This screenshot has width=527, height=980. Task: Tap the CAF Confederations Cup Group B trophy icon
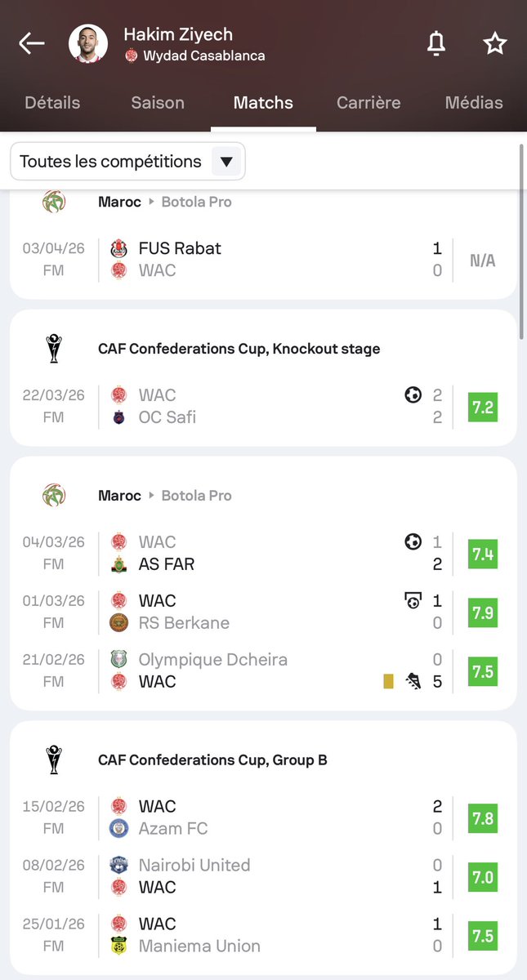click(54, 760)
